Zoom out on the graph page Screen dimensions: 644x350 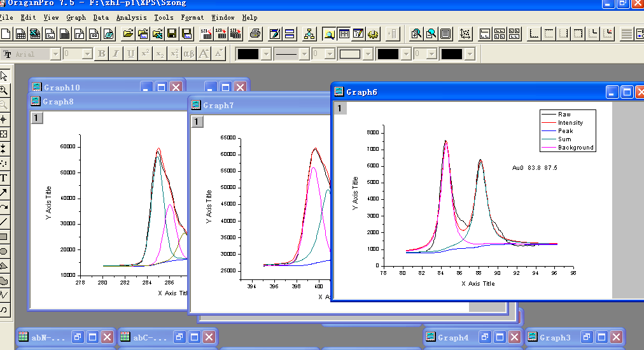(431, 34)
